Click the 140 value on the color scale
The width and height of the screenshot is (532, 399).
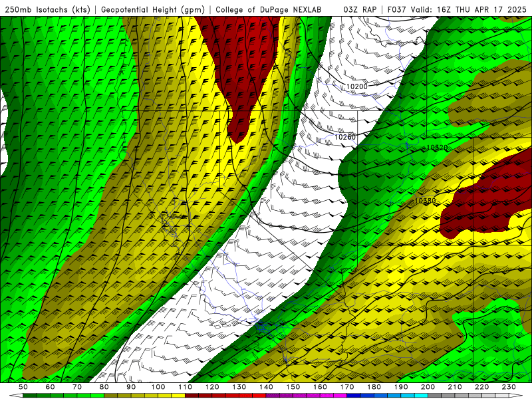tap(266, 387)
